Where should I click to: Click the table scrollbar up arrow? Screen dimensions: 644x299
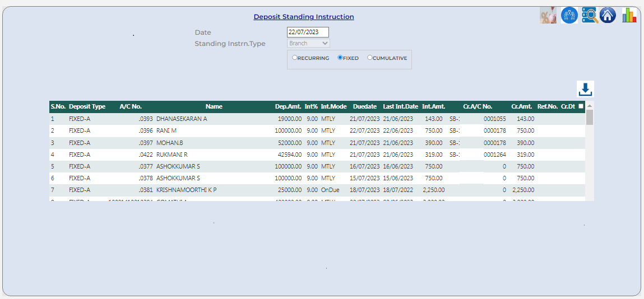[590, 105]
